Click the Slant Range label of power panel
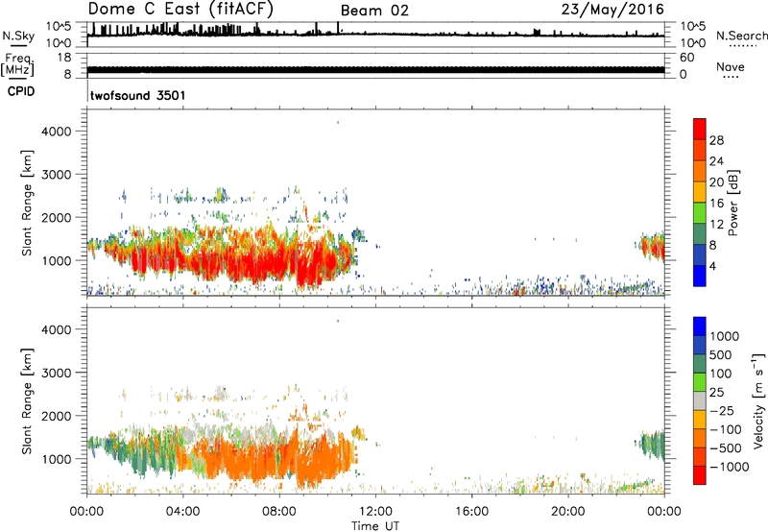Viewport: 768px width, 532px height. [27, 203]
